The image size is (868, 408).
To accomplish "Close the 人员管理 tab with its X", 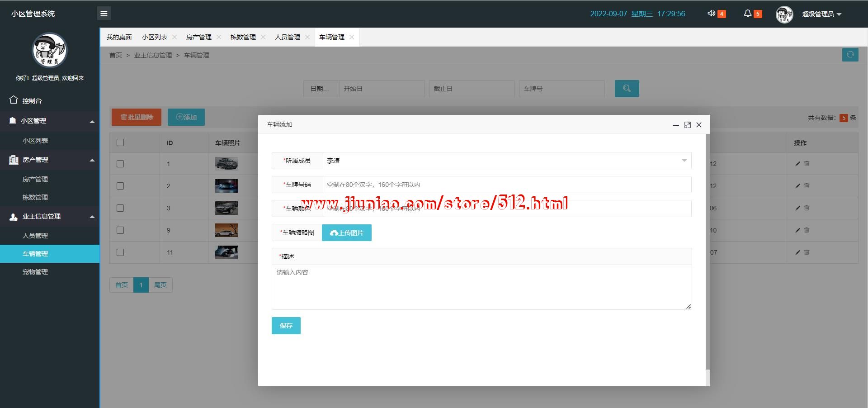I will click(x=307, y=37).
